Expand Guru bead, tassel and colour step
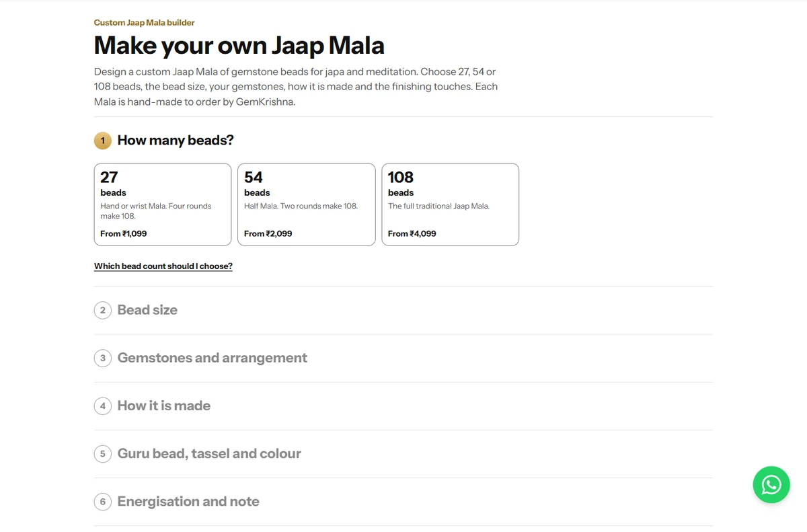The width and height of the screenshot is (807, 532). [x=403, y=453]
